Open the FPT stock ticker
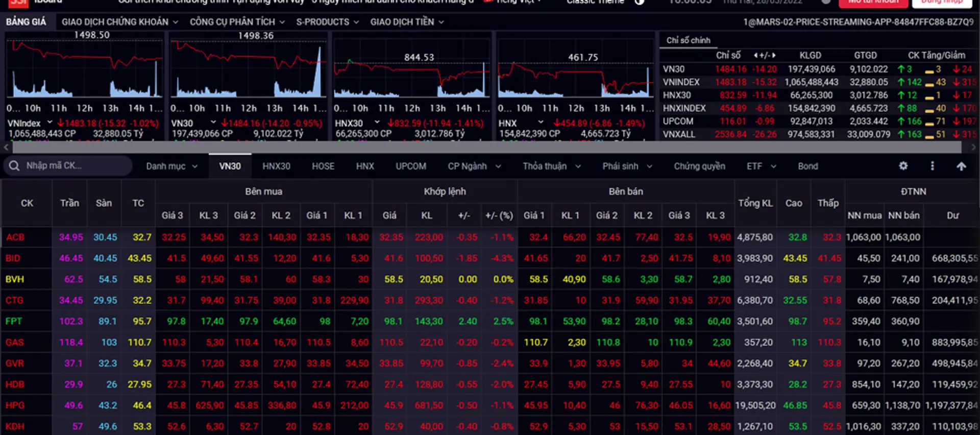Screen dimensions: 980x435 point(14,321)
